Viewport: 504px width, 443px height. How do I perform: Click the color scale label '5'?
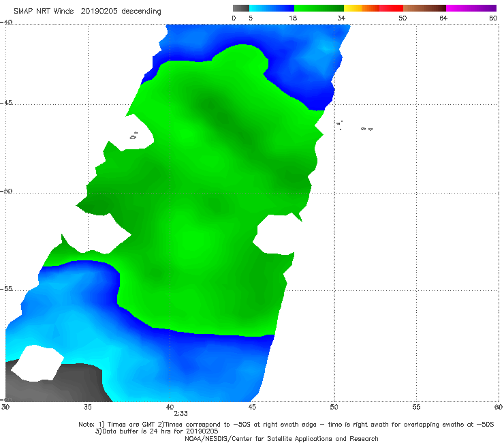(251, 18)
